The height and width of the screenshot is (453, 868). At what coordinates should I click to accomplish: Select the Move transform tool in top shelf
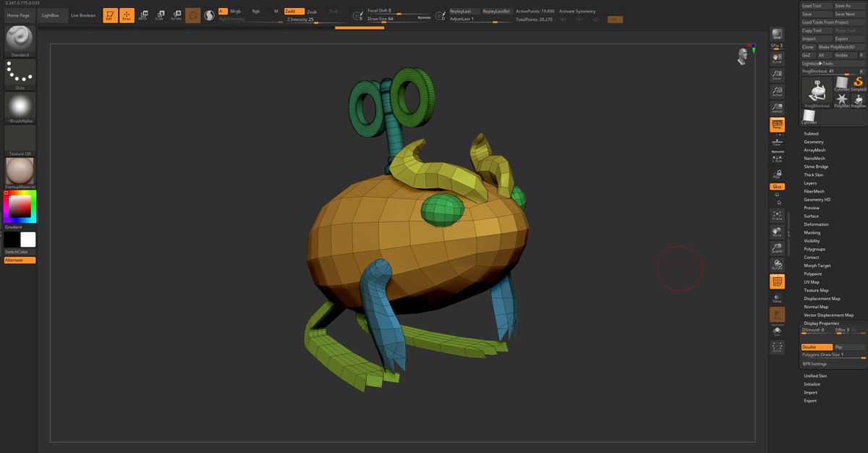[x=142, y=15]
